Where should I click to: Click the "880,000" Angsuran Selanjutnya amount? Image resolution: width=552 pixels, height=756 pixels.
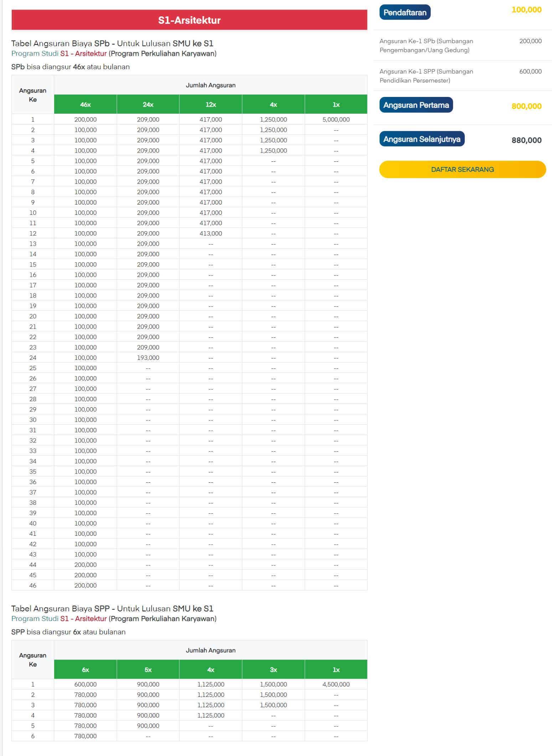526,140
